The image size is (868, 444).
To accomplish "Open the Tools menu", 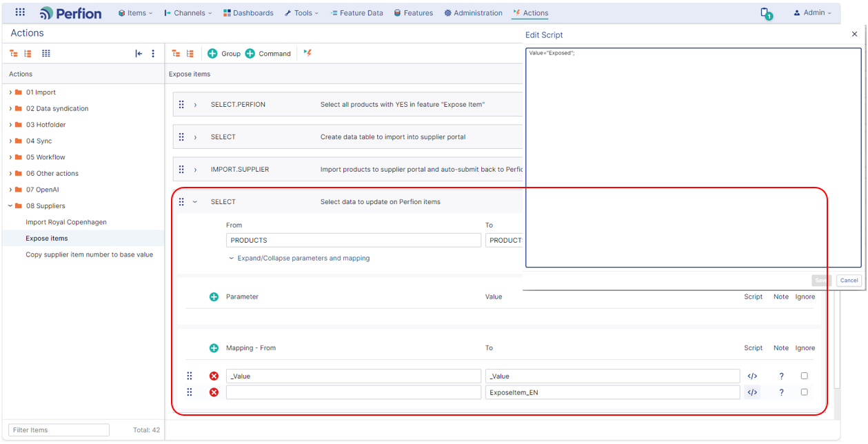I will click(x=302, y=13).
